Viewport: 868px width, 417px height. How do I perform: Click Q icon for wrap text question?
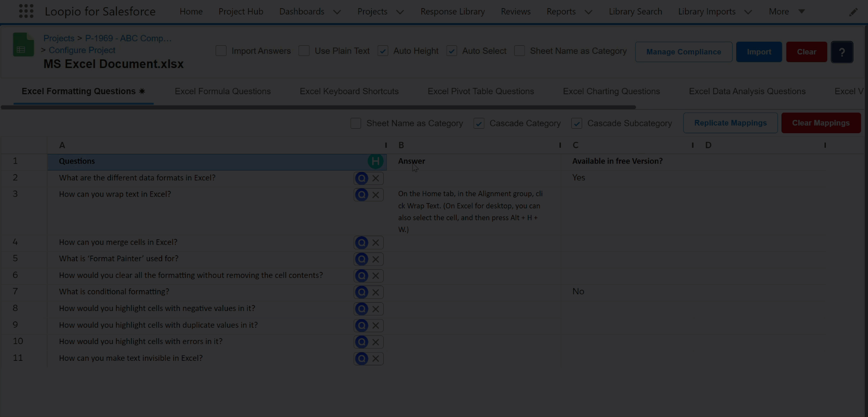[x=361, y=194]
